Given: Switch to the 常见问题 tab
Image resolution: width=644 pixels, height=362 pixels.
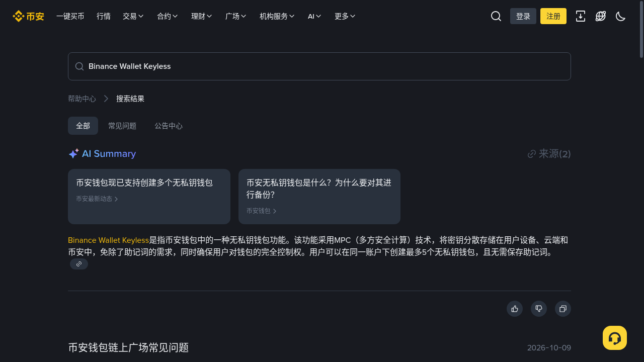Looking at the screenshot, I should [x=122, y=126].
